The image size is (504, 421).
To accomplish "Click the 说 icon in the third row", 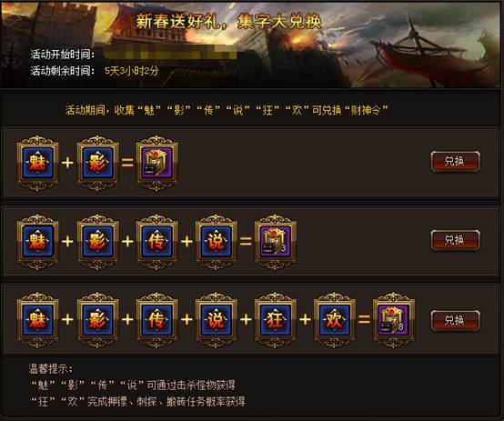I will pyautogui.click(x=217, y=320).
